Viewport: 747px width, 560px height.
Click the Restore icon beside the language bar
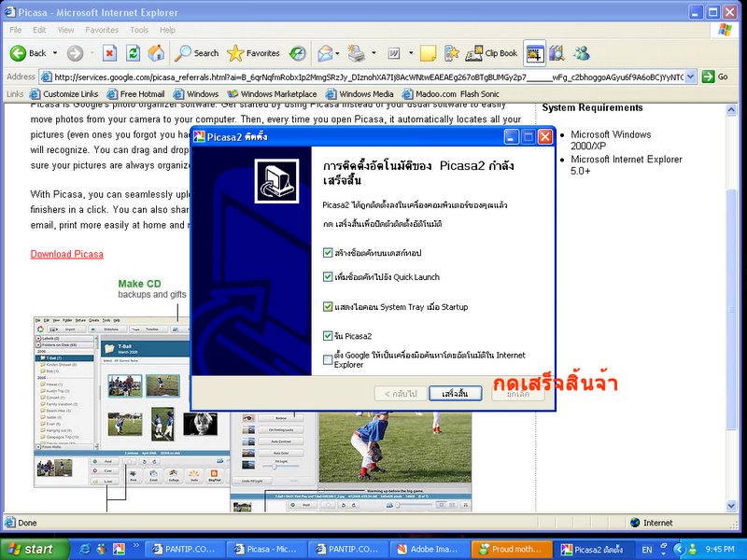pyautogui.click(x=663, y=545)
